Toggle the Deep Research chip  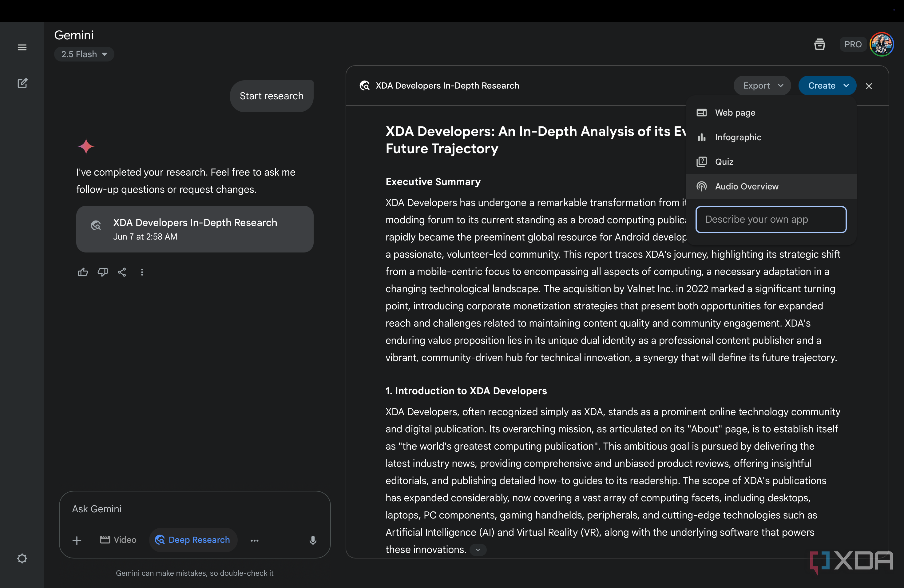coord(193,540)
